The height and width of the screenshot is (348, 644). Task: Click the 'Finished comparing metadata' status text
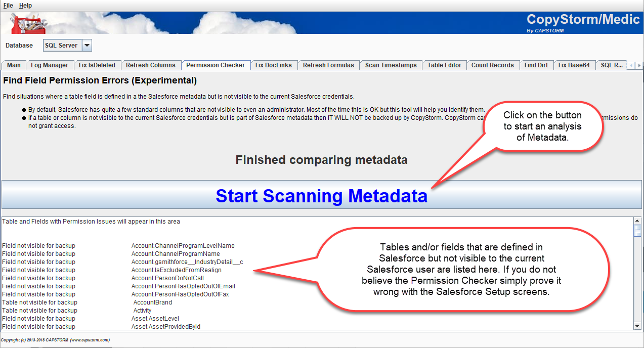point(322,160)
